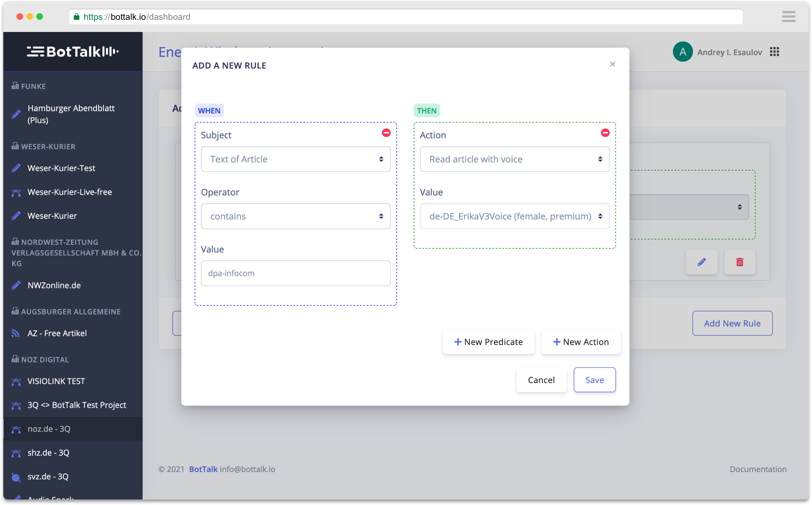
Task: Open the browser hamburger menu
Action: 788,16
